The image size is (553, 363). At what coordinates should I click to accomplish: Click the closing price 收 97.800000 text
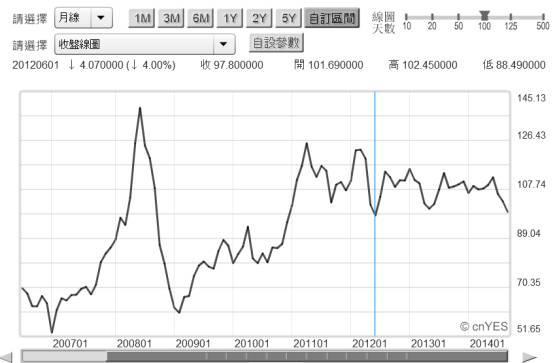coord(232,65)
